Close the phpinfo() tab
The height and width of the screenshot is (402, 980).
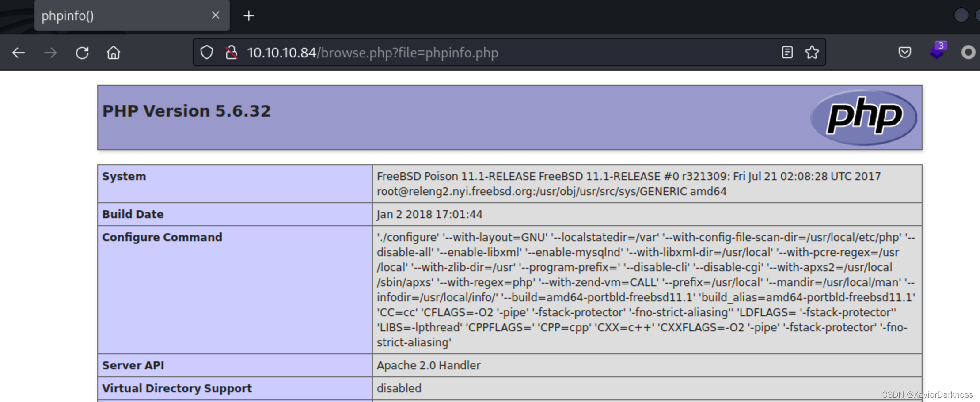216,15
